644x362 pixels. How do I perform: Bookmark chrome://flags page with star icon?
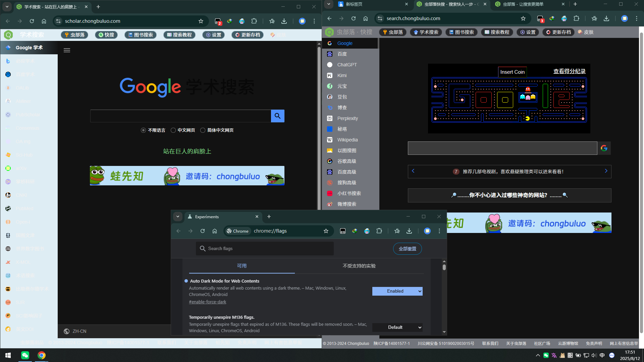[326, 231]
